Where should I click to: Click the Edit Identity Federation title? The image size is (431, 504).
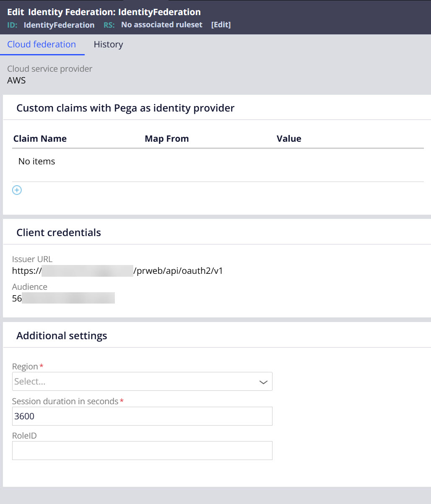(104, 12)
